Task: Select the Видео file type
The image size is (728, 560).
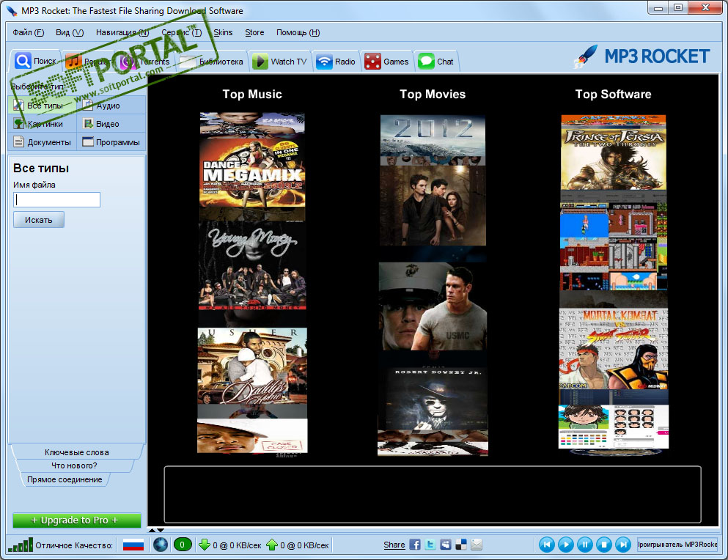Action: (111, 124)
